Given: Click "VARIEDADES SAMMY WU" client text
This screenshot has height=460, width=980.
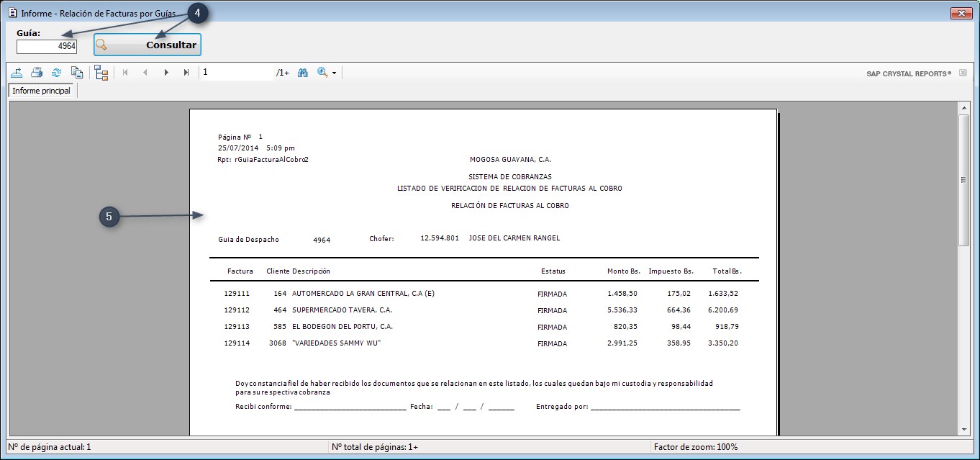Looking at the screenshot, I should tap(336, 343).
